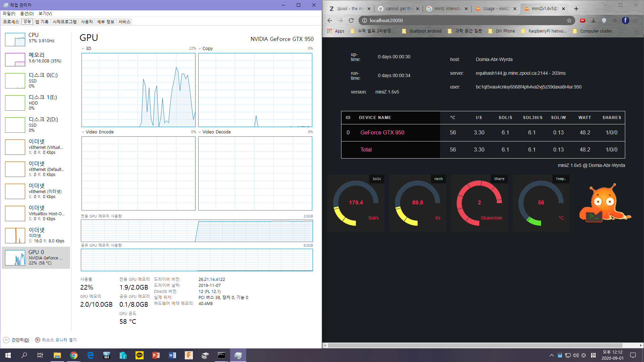Open Microsoft Word from the taskbar
This screenshot has width=644, height=362.
172,355
